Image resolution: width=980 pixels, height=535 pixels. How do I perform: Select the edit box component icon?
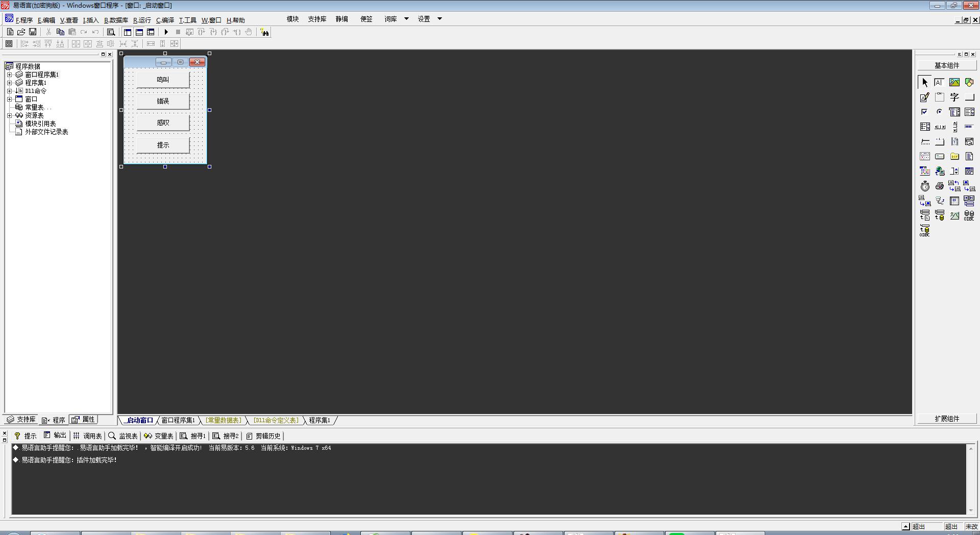pyautogui.click(x=940, y=82)
